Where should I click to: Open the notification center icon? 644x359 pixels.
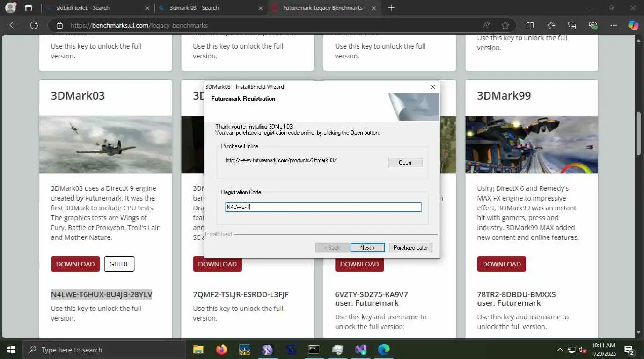pyautogui.click(x=629, y=350)
